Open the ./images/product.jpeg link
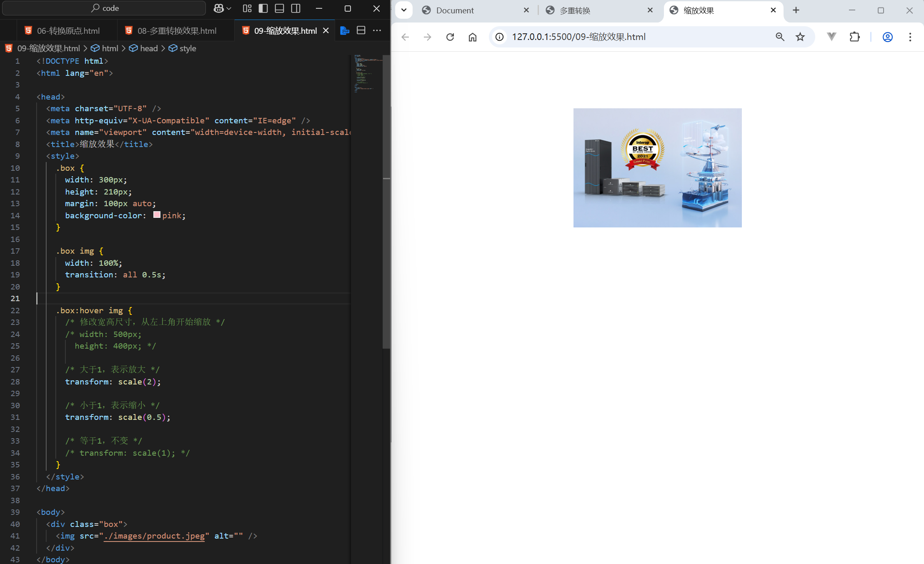The height and width of the screenshot is (564, 924). [155, 536]
